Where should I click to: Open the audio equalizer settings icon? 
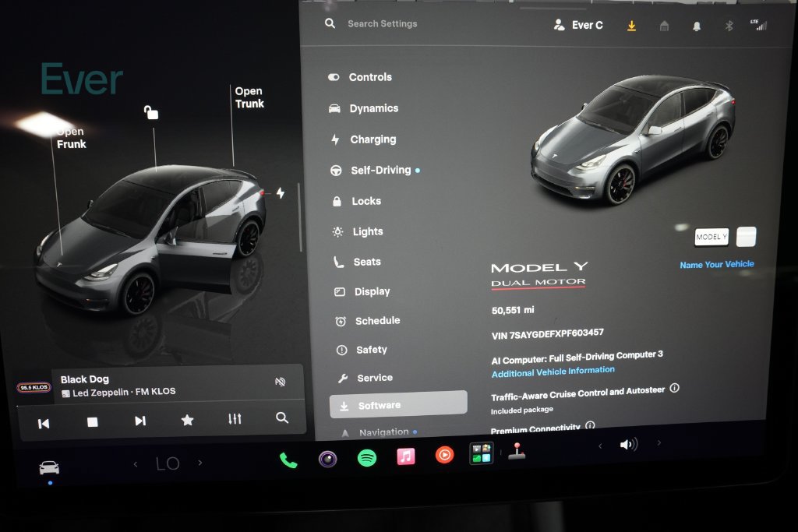(235, 418)
